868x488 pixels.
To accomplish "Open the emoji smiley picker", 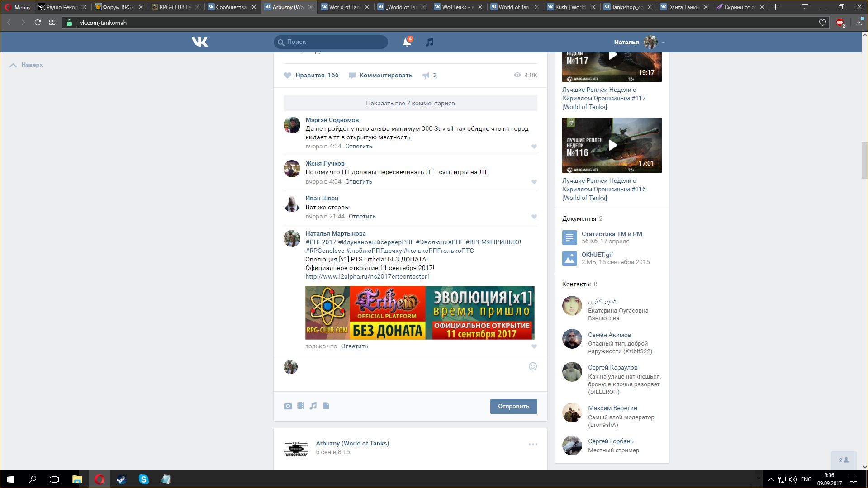I will click(533, 366).
